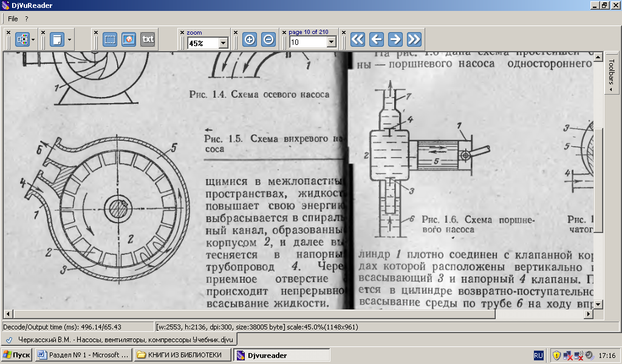Click the security shield tray icon
The width and height of the screenshot is (622, 364).
coord(556,356)
